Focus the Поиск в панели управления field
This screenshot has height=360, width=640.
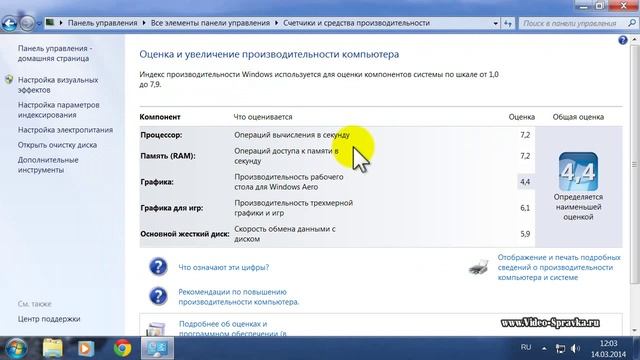coord(570,23)
